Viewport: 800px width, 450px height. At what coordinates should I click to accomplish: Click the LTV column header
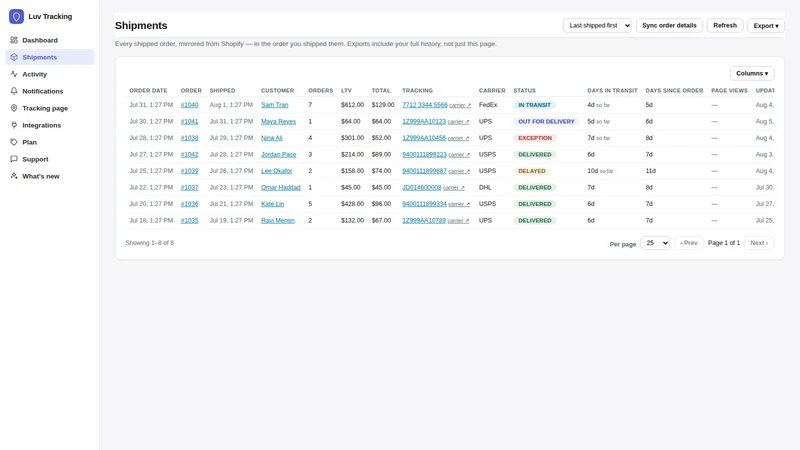point(346,91)
